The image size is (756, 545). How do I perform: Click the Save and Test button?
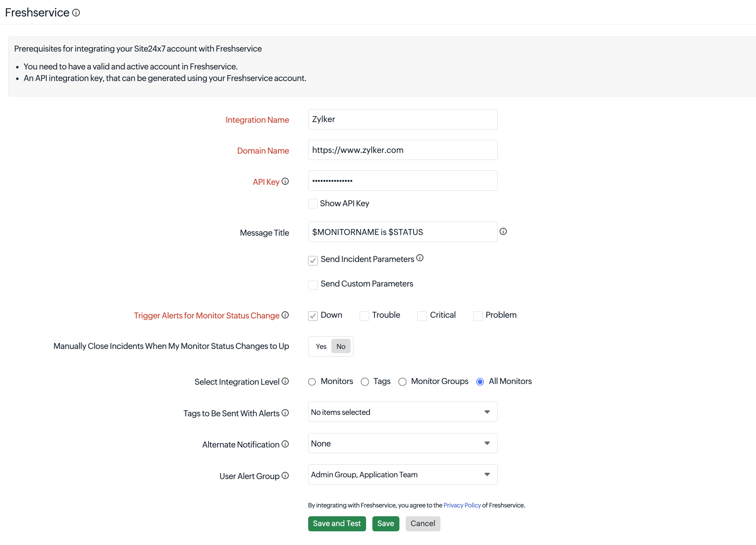coord(337,524)
